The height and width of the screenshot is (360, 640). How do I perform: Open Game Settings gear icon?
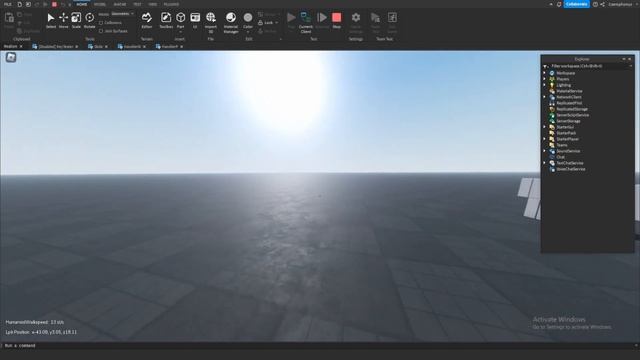tap(356, 18)
